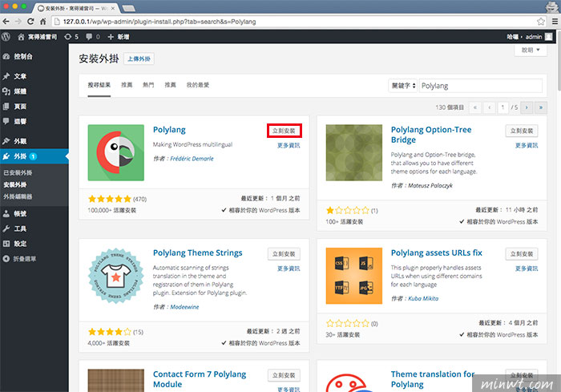Open the WordPress logo menu
The height and width of the screenshot is (392, 561).
(6, 37)
